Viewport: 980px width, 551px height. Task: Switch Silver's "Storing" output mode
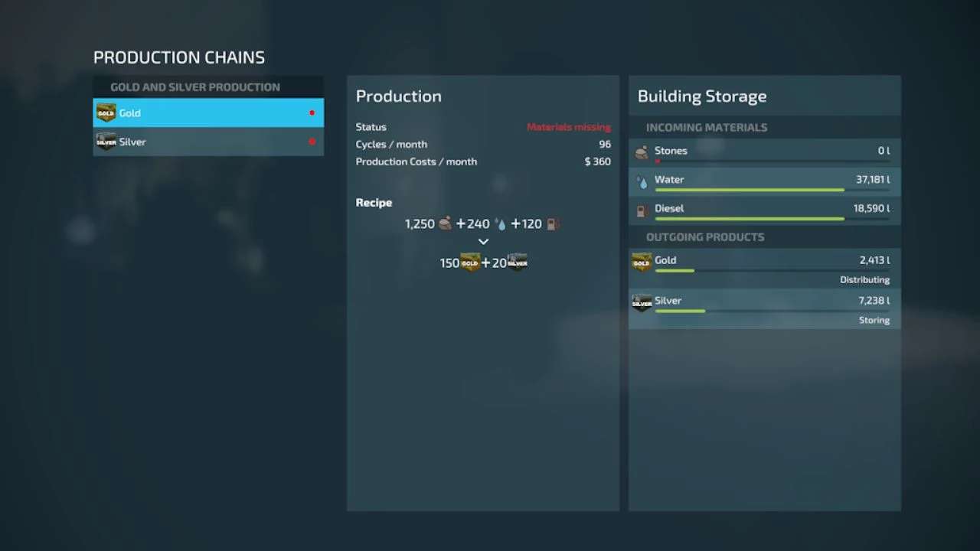pos(874,321)
